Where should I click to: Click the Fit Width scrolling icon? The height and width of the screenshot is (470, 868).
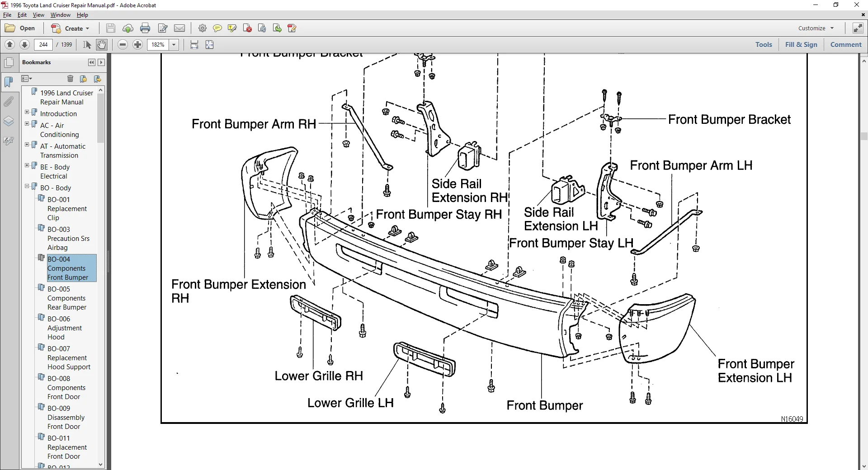(194, 45)
